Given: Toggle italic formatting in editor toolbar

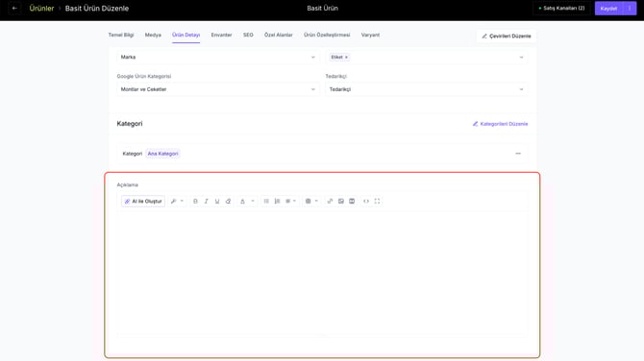Looking at the screenshot, I should click(207, 201).
